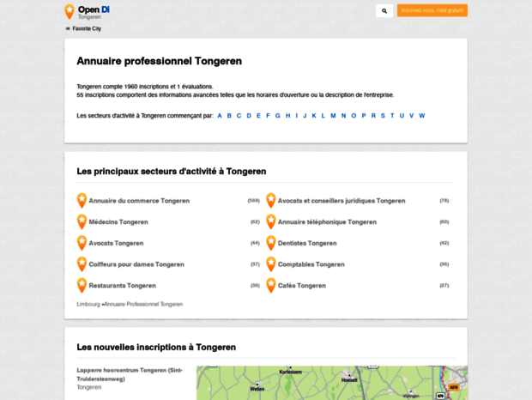532x400 pixels.
Task: Click pin icon beside Restaurants Tongeren
Action: pos(82,285)
